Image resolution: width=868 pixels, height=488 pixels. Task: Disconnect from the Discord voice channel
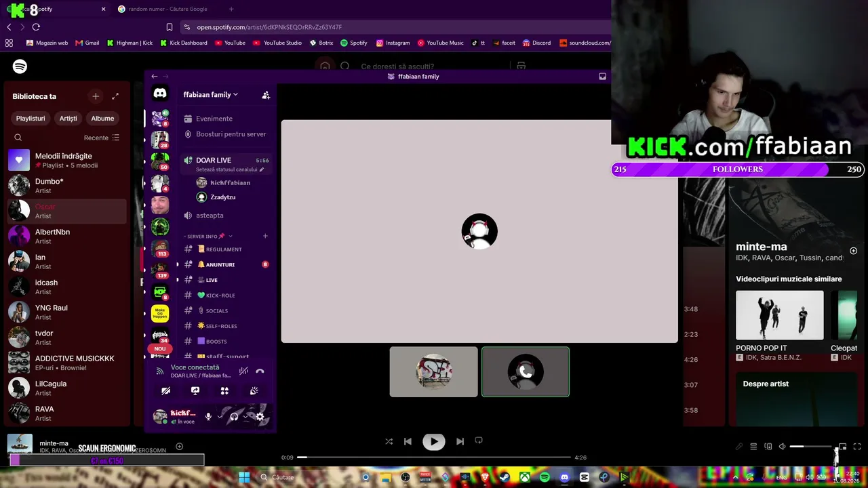tap(260, 371)
